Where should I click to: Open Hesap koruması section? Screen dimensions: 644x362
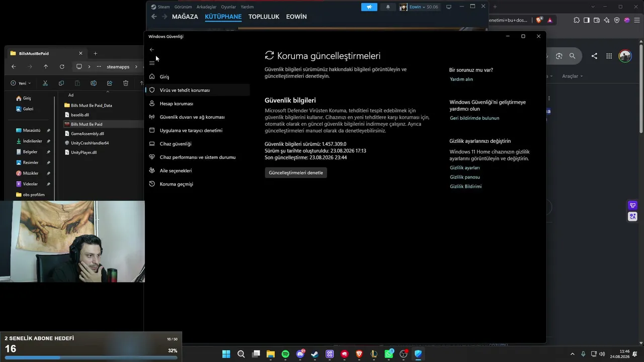197,104
